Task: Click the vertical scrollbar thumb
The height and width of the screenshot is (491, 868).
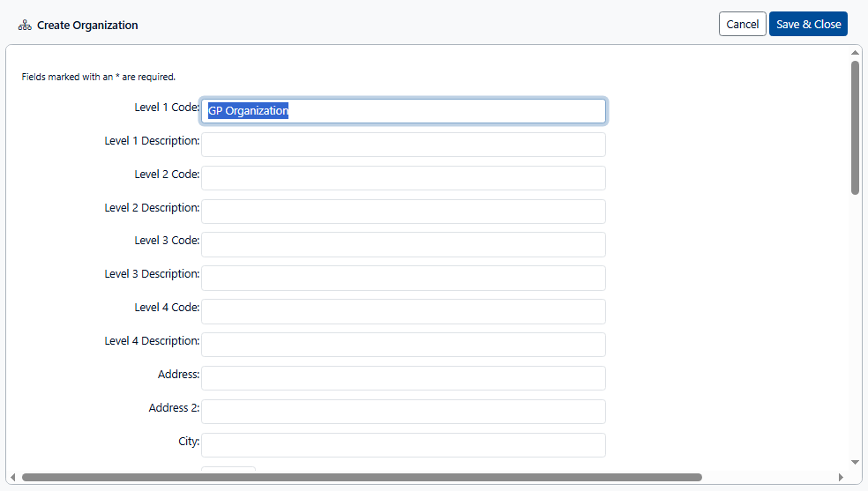Action: point(855,128)
